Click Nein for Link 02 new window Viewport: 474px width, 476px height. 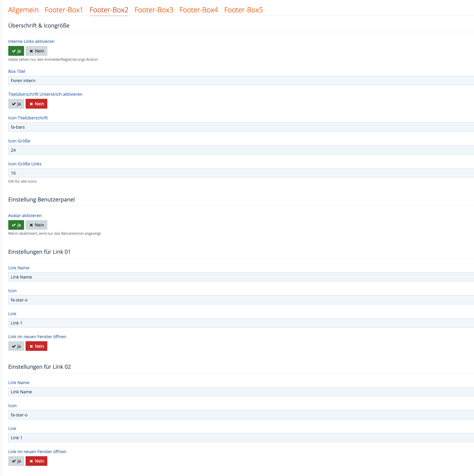(37, 461)
